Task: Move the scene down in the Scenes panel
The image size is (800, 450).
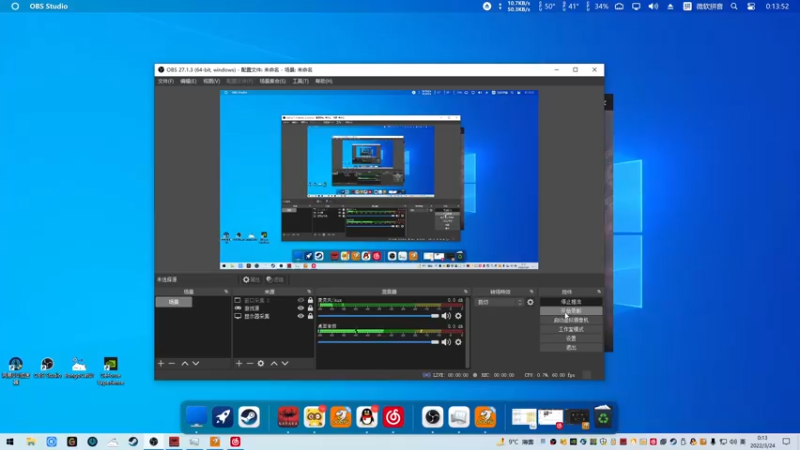Action: click(x=196, y=363)
